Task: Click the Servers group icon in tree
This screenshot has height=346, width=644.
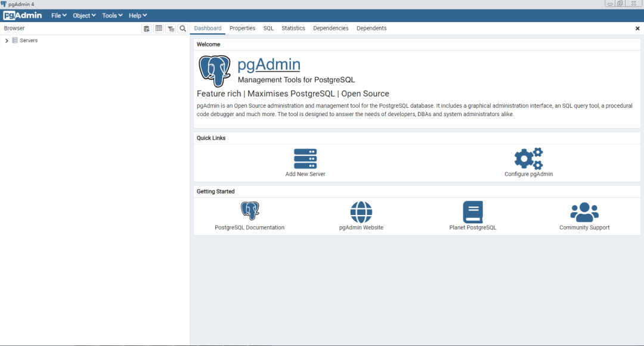Action: point(15,40)
